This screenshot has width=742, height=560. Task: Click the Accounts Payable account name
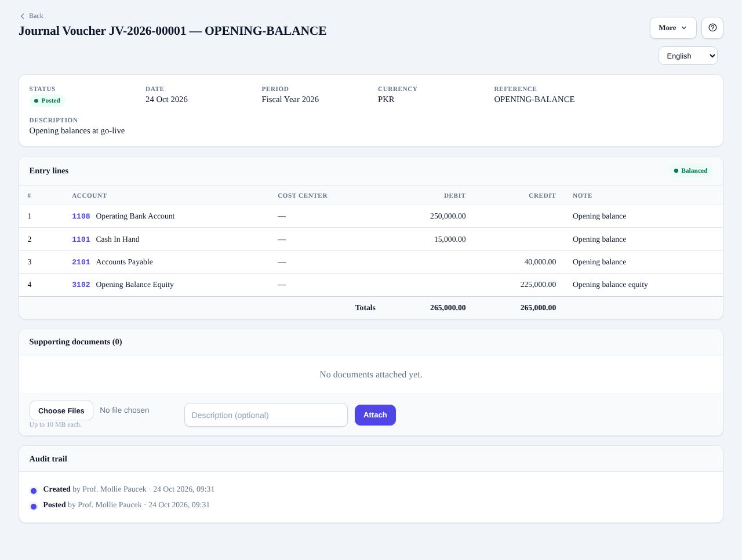(x=125, y=262)
